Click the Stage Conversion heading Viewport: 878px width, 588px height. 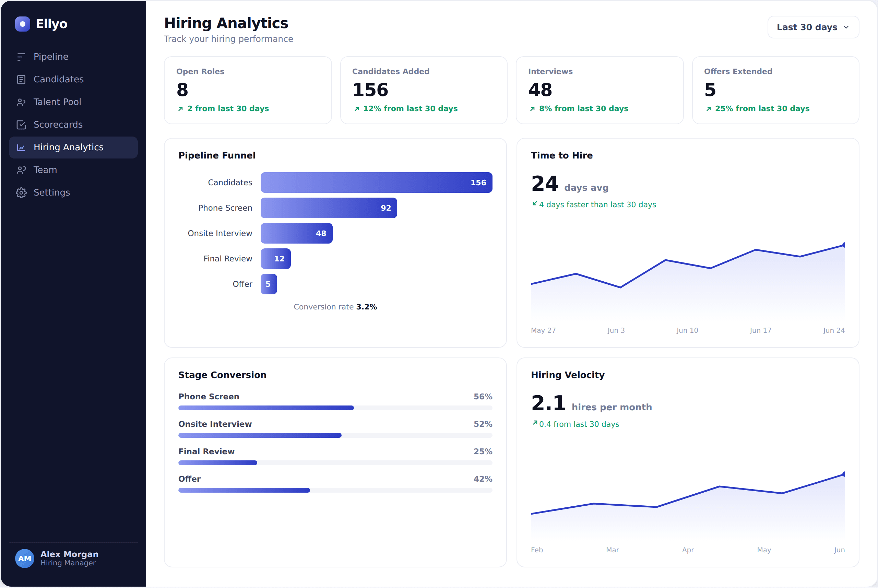222,375
